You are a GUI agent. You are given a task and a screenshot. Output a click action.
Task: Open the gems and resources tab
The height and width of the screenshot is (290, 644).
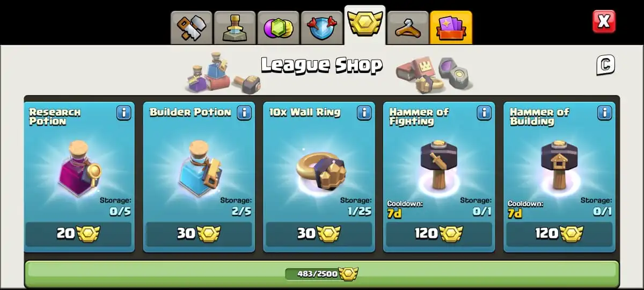click(x=278, y=27)
